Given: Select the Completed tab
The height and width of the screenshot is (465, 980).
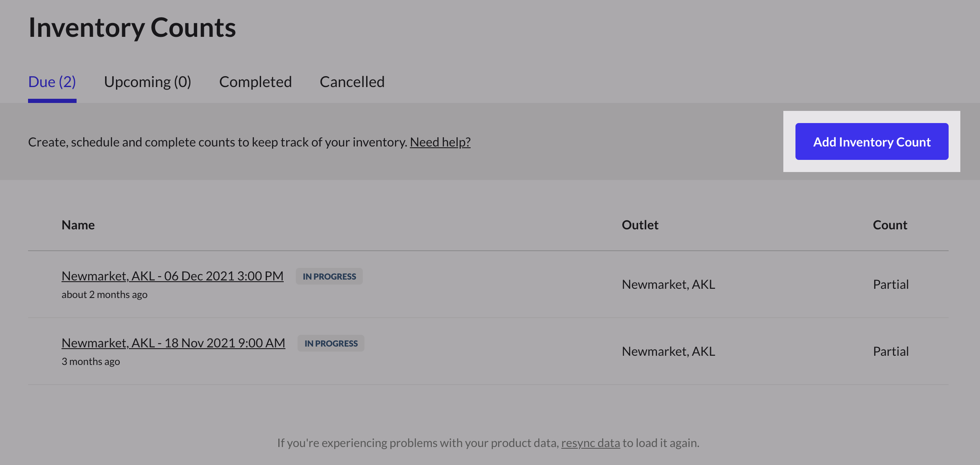Looking at the screenshot, I should [255, 82].
